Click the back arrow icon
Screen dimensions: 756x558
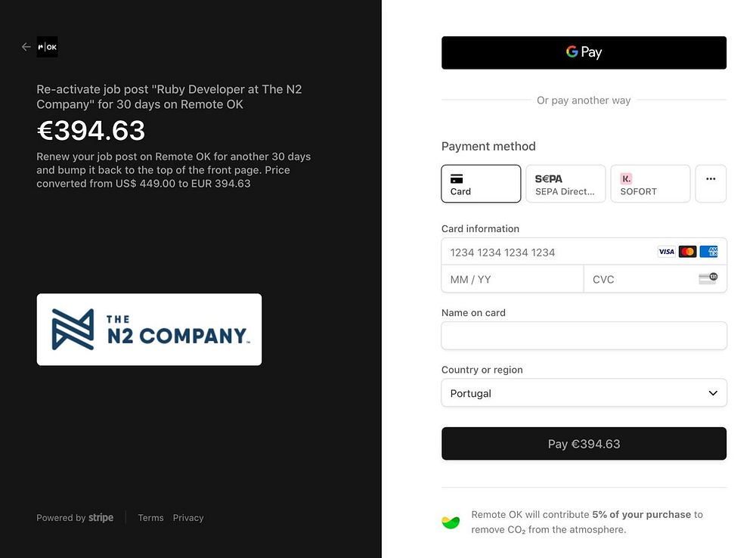26,47
